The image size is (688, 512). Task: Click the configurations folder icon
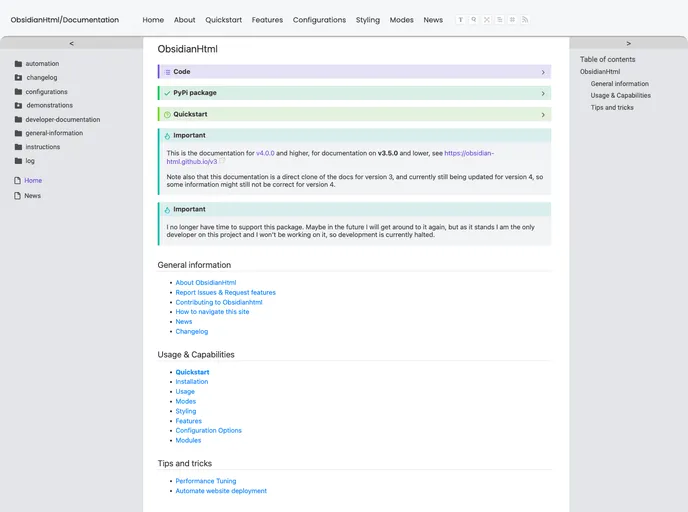[x=18, y=92]
